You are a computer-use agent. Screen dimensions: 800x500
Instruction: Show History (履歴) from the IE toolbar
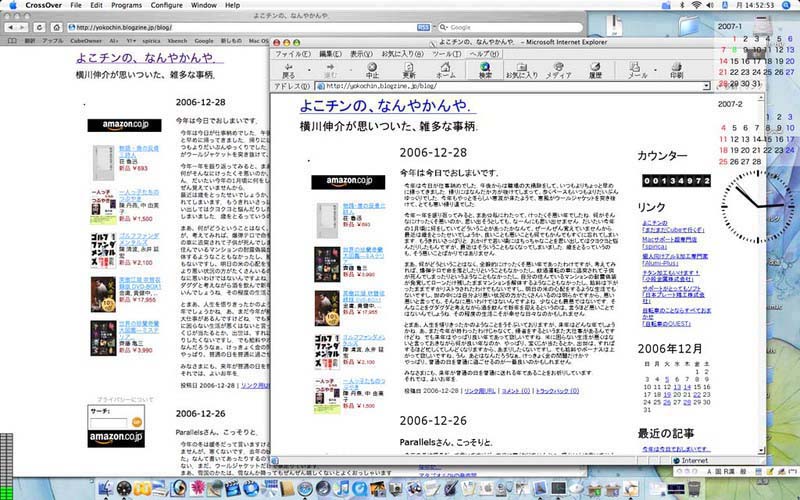(595, 70)
